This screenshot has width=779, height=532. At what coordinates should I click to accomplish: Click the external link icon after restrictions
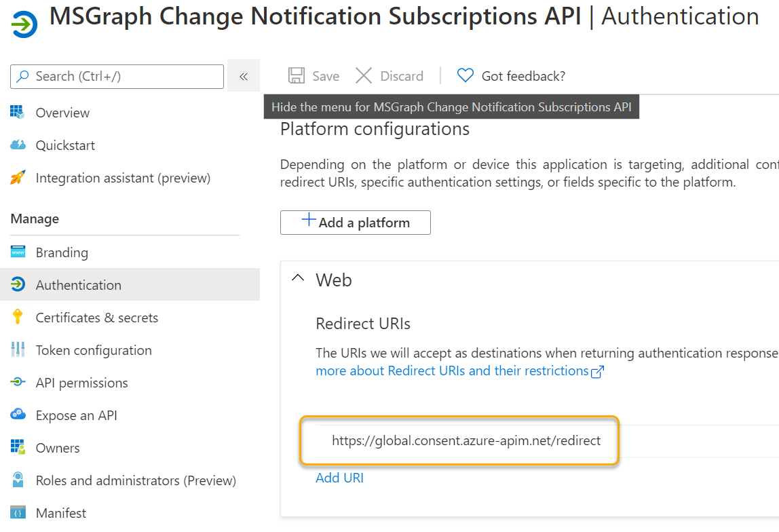[x=597, y=372]
